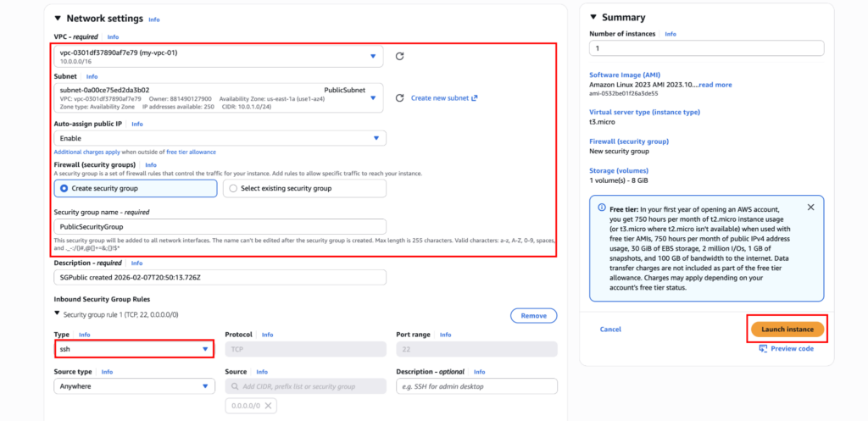Remove security group rule 1

coord(533,315)
